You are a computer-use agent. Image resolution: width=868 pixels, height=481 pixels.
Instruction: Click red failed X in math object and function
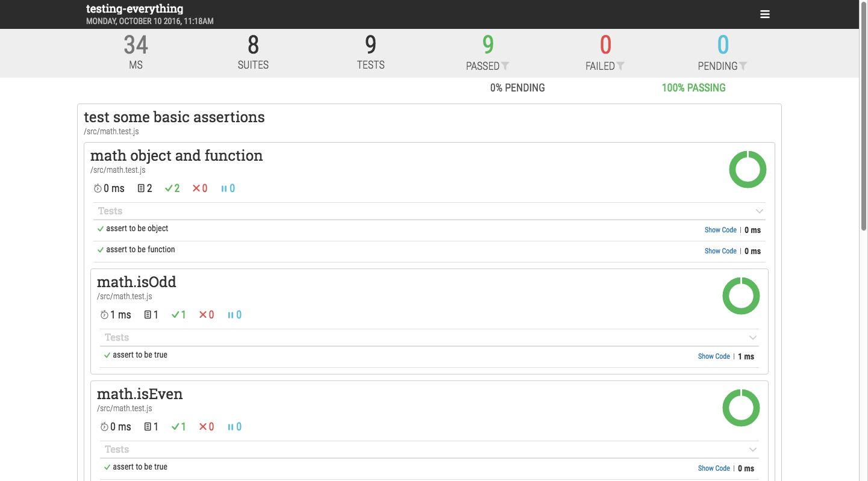coord(196,188)
